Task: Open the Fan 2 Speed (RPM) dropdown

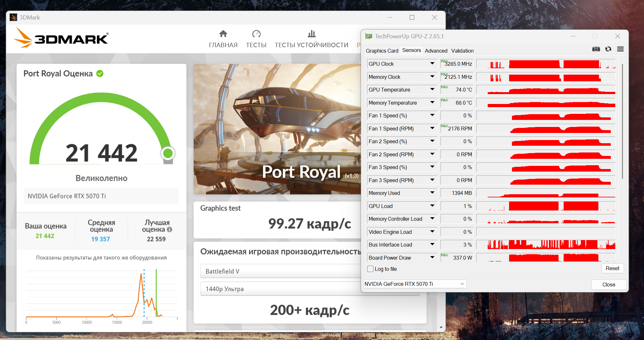Action: click(432, 154)
